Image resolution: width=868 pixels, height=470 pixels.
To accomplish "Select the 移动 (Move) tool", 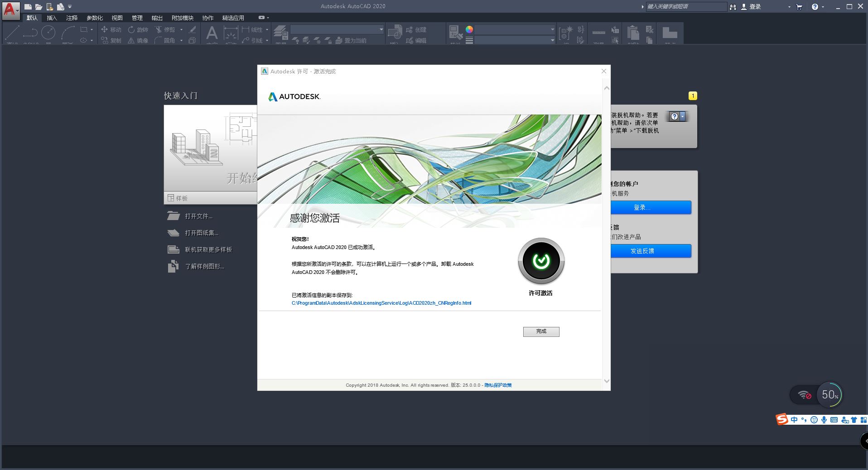I will [x=111, y=29].
